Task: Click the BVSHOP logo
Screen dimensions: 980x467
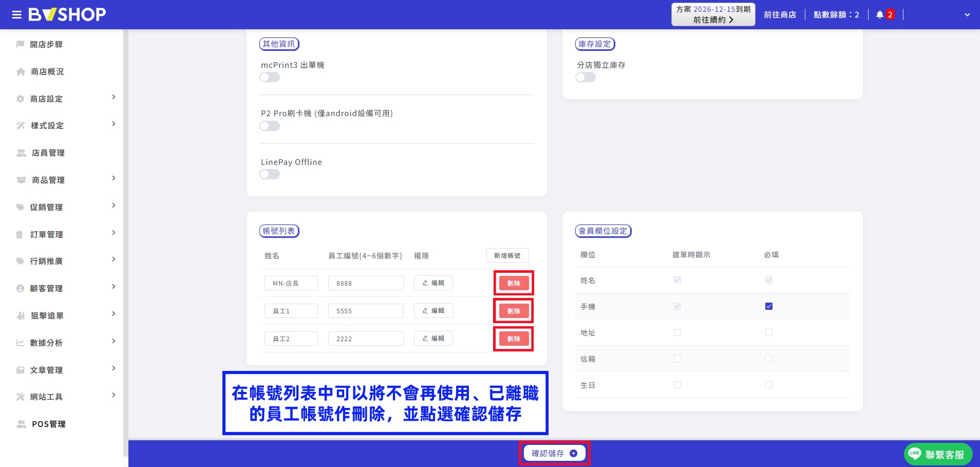Action: [67, 14]
